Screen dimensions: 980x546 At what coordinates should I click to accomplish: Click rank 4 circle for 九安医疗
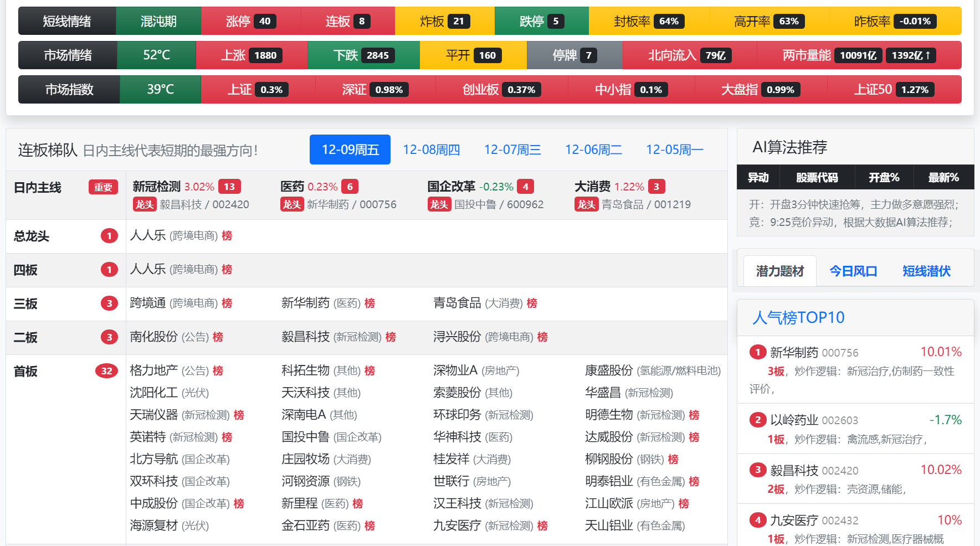[x=757, y=520]
